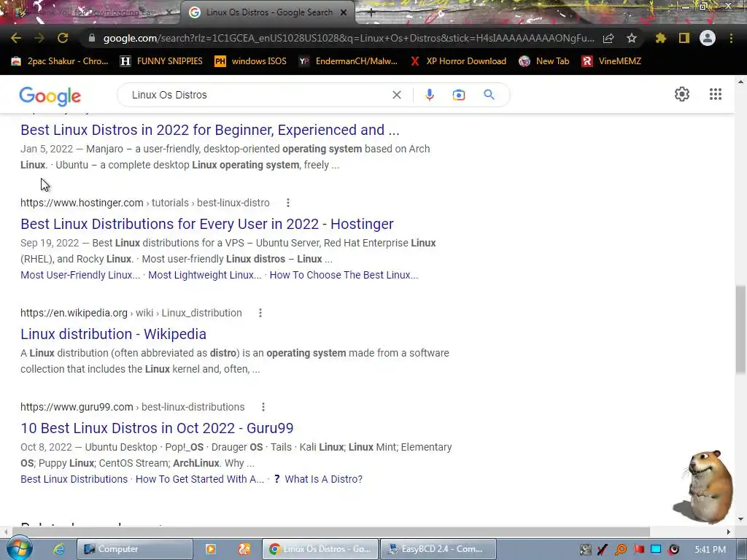Switch to the Computer taskbar window
This screenshot has height=560, width=747.
tap(135, 549)
